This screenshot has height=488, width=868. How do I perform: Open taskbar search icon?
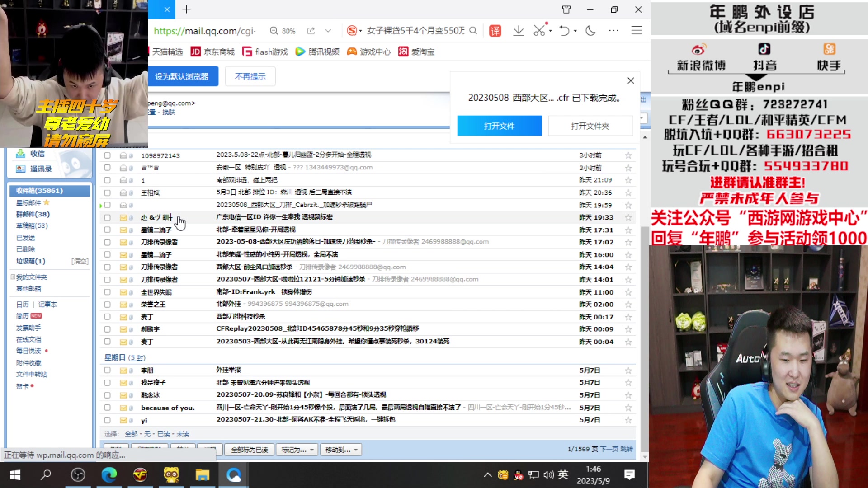(x=46, y=475)
